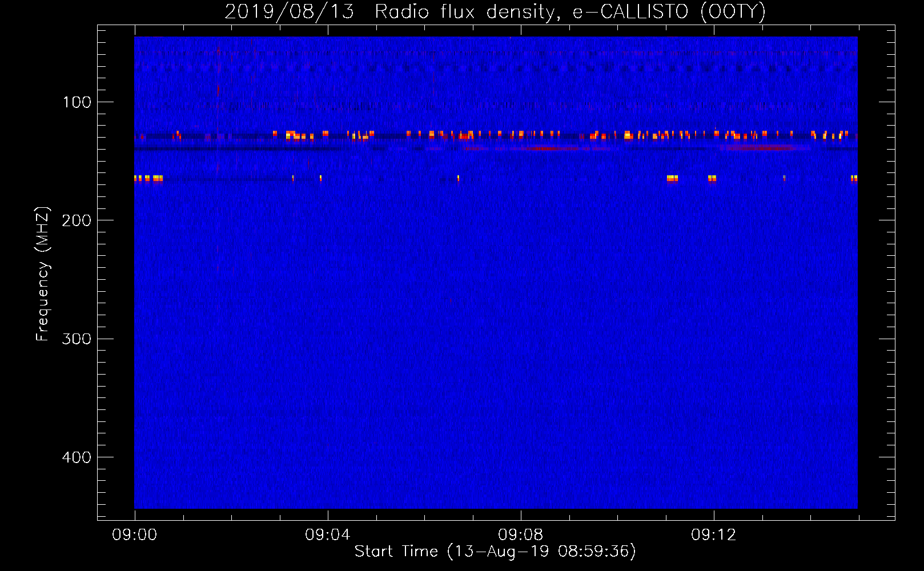Click the plot title 2019/08/13 Radio flux density

click(x=495, y=12)
